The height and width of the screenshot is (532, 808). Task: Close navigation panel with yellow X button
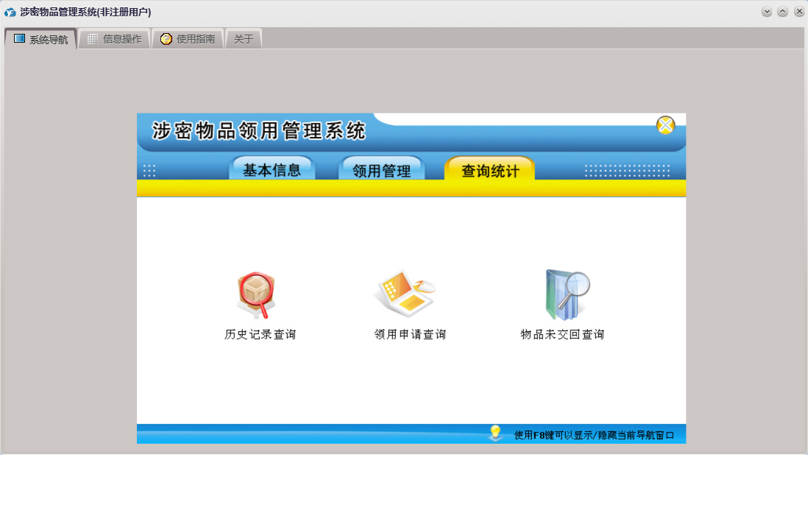665,125
